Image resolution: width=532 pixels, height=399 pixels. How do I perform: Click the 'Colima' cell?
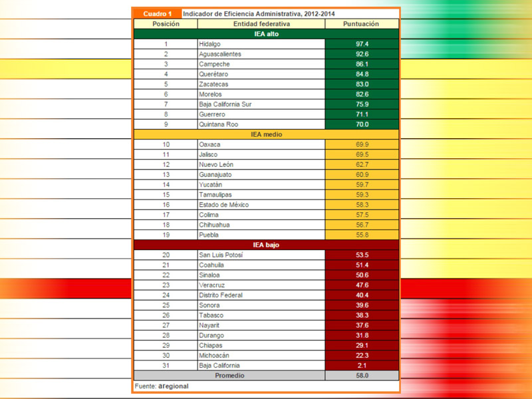pyautogui.click(x=261, y=215)
